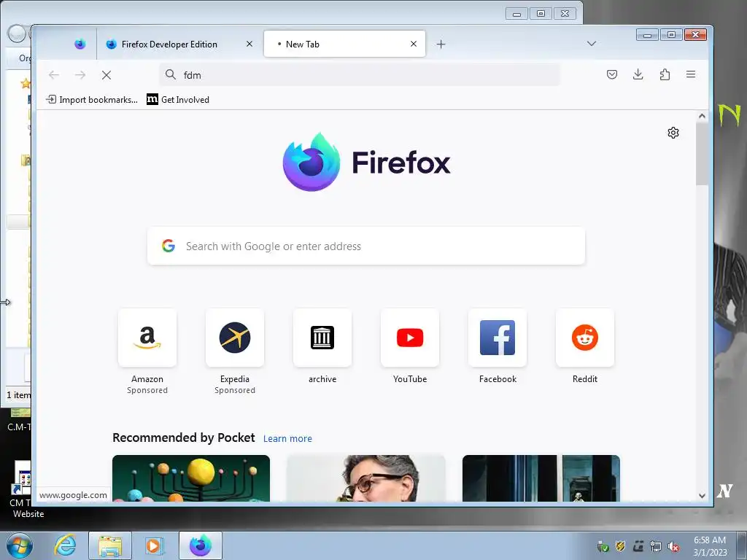Switch to the pinned Firefox tab
The height and width of the screenshot is (560, 747).
pos(80,44)
